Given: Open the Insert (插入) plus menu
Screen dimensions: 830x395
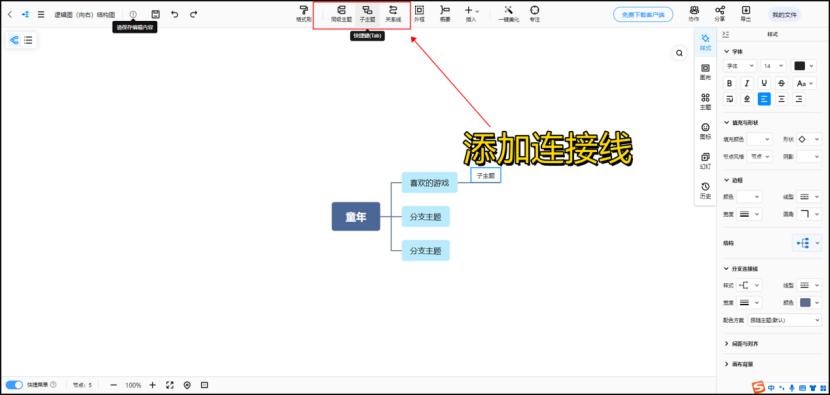Looking at the screenshot, I should pyautogui.click(x=471, y=14).
